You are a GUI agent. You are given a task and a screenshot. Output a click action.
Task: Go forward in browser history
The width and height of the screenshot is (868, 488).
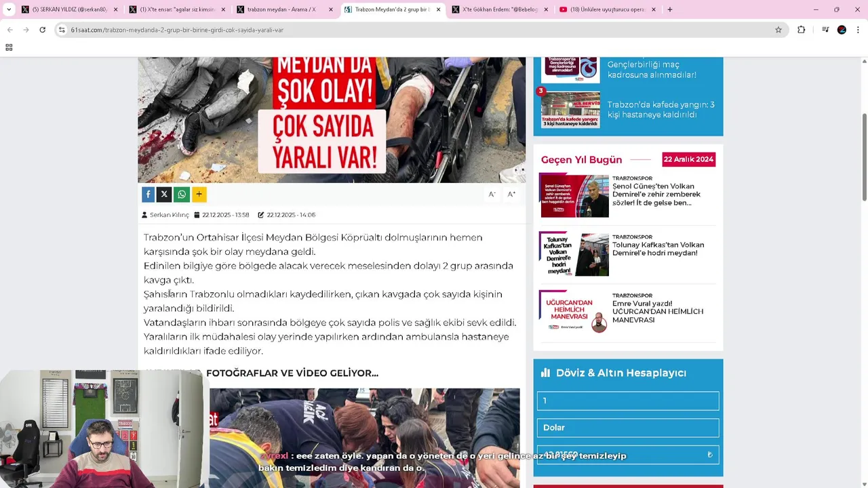pos(26,30)
